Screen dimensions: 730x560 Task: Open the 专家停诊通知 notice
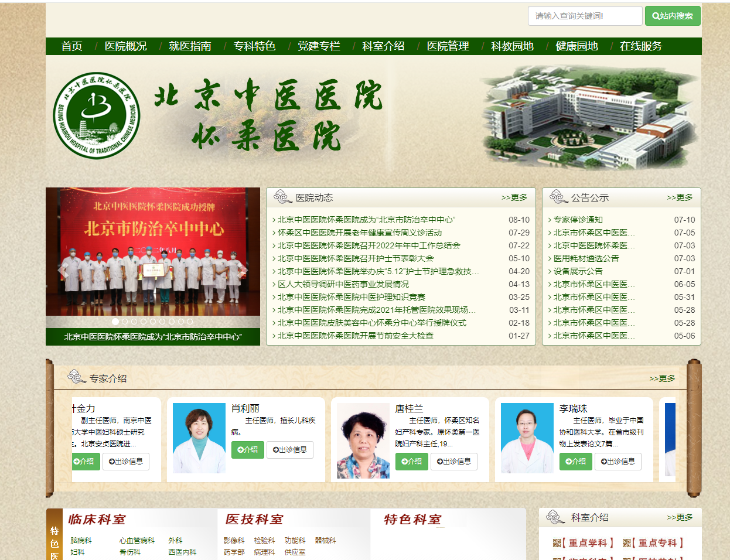tap(578, 220)
